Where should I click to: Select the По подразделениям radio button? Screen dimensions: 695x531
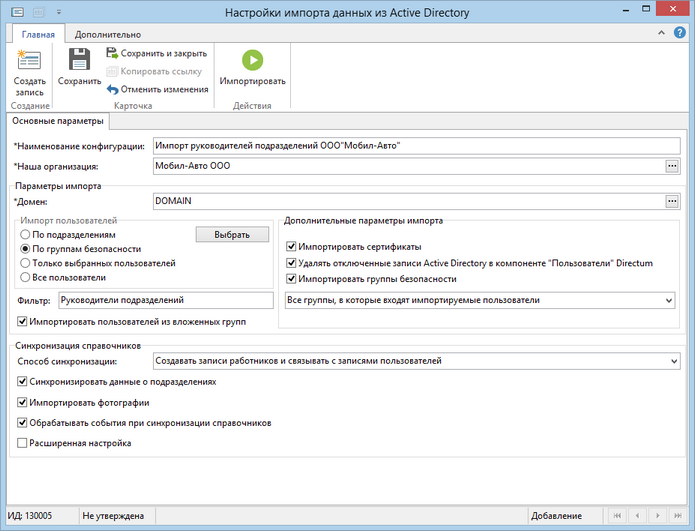[x=25, y=234]
